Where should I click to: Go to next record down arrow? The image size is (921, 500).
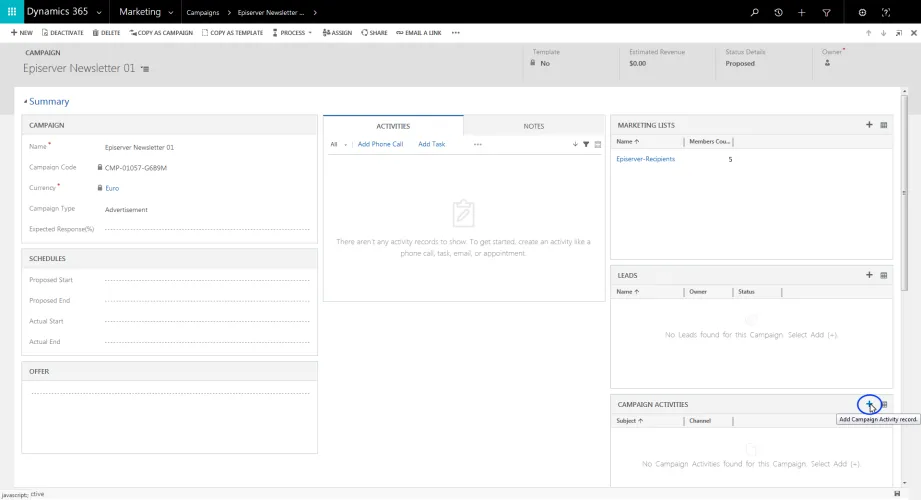(x=883, y=33)
